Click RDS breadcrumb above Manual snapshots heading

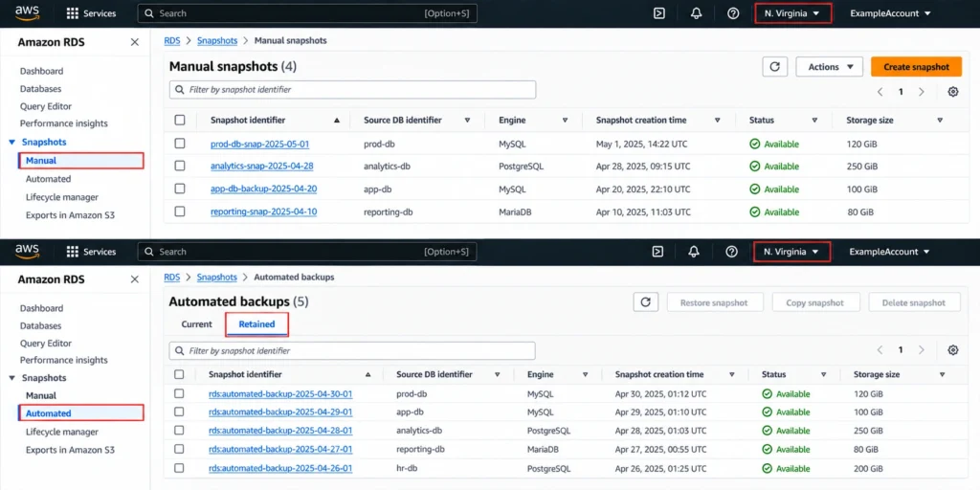[172, 40]
